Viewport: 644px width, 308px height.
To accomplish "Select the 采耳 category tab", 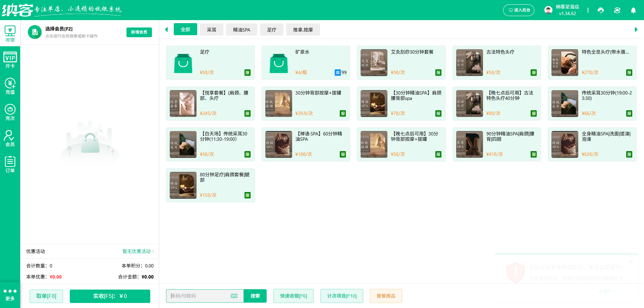I will [x=212, y=29].
